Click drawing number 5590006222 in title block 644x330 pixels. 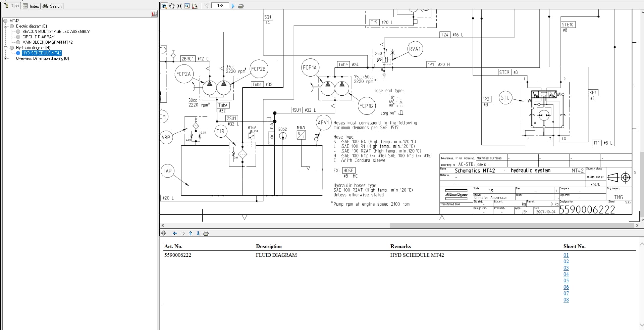point(587,209)
